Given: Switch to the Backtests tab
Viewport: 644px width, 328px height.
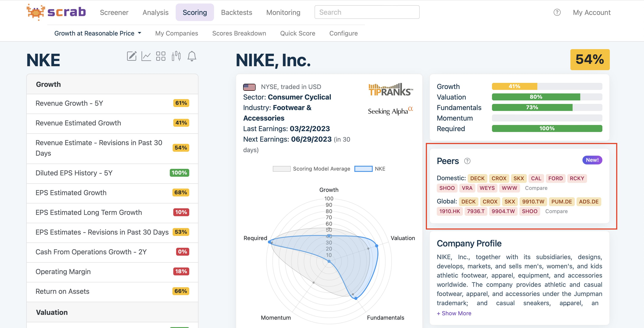Looking at the screenshot, I should [237, 12].
